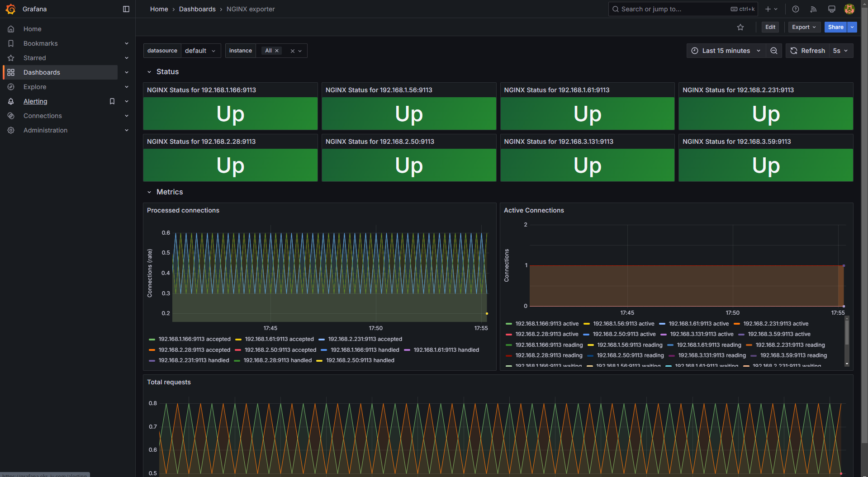Screen dimensions: 868x477
Task: Open the help question mark icon
Action: 796,9
